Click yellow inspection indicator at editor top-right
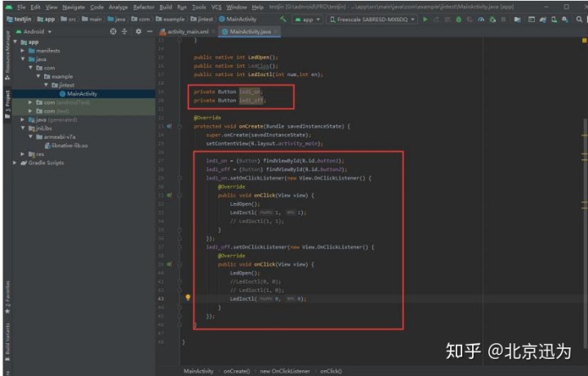The image size is (588, 376). click(x=584, y=40)
